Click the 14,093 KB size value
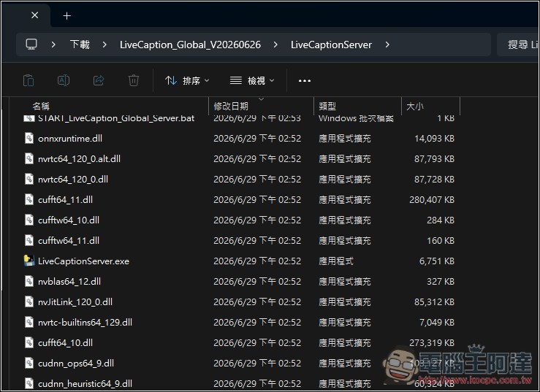Viewport: 540px width, 392px height. click(434, 139)
